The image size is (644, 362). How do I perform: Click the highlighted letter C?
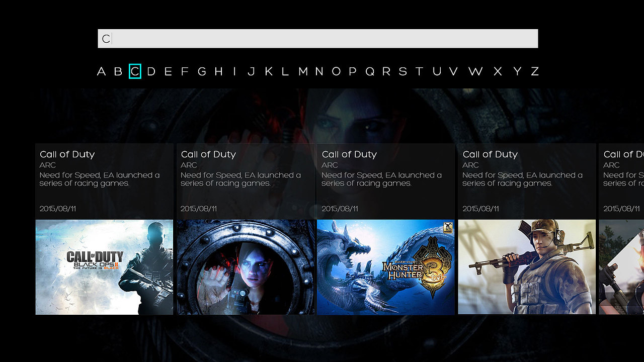[x=135, y=71]
